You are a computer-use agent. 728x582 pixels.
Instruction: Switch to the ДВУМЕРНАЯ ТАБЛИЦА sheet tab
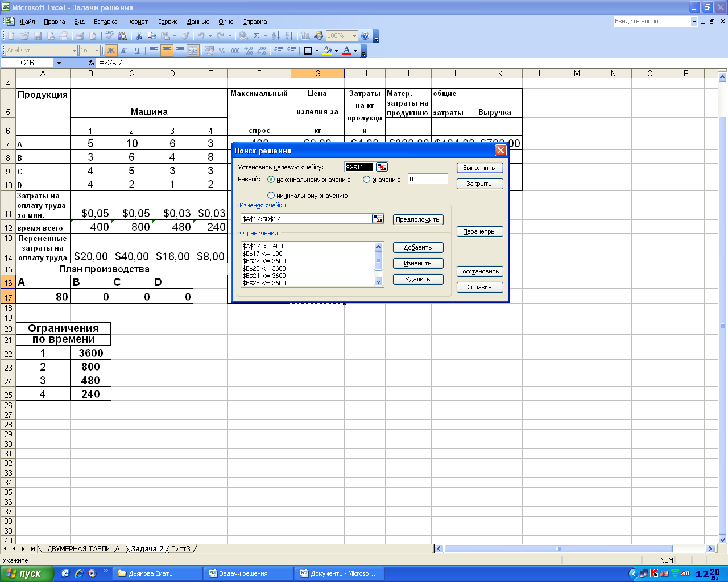click(x=83, y=549)
